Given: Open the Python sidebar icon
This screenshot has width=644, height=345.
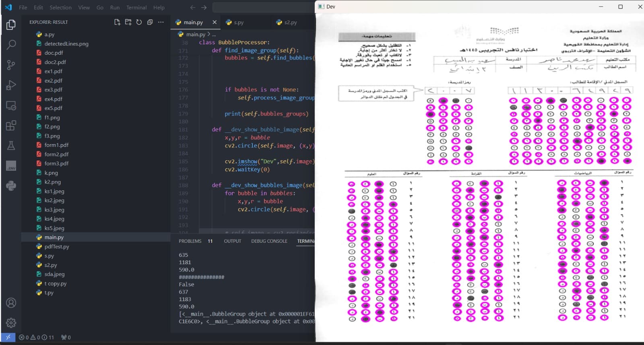Looking at the screenshot, I should pyautogui.click(x=11, y=186).
